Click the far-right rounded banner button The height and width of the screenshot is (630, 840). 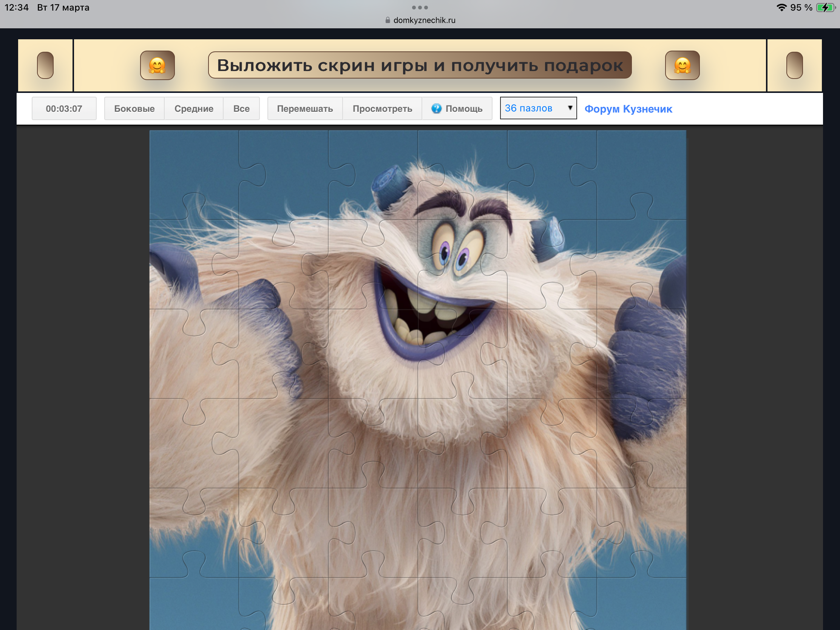[x=794, y=65]
